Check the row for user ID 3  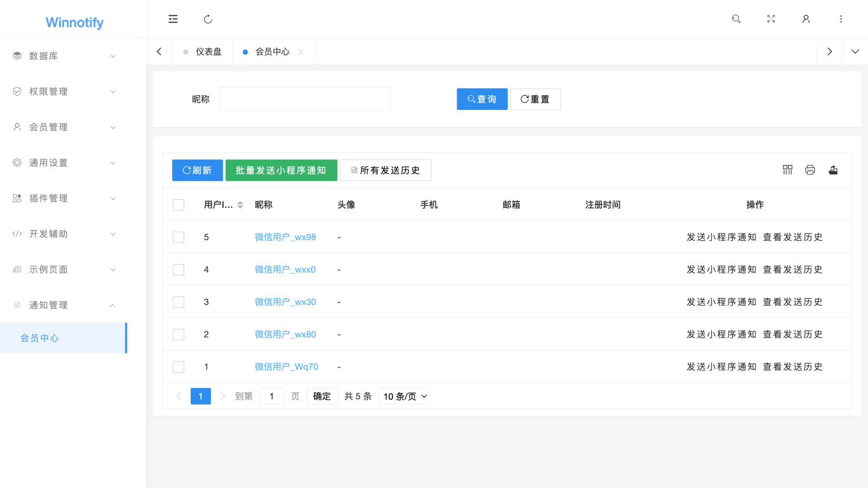click(178, 302)
